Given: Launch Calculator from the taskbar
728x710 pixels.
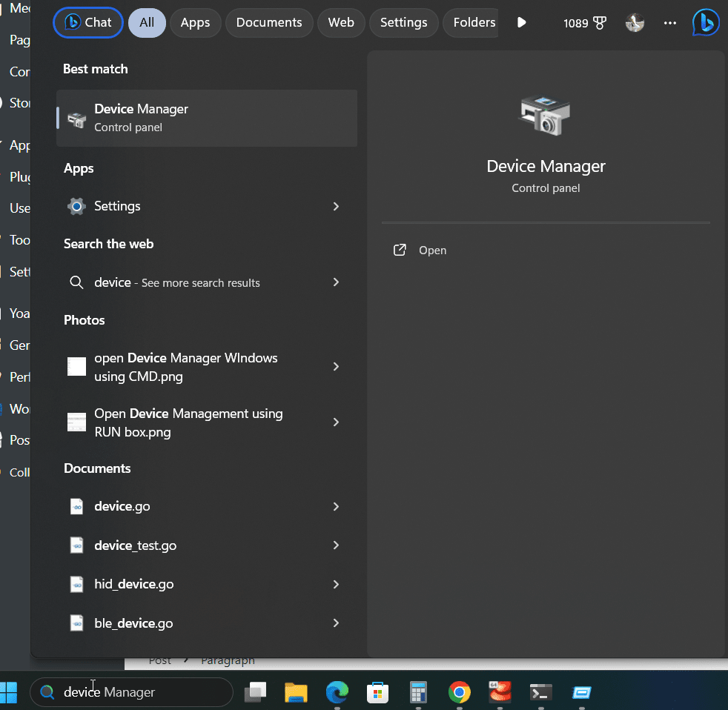Looking at the screenshot, I should point(419,692).
